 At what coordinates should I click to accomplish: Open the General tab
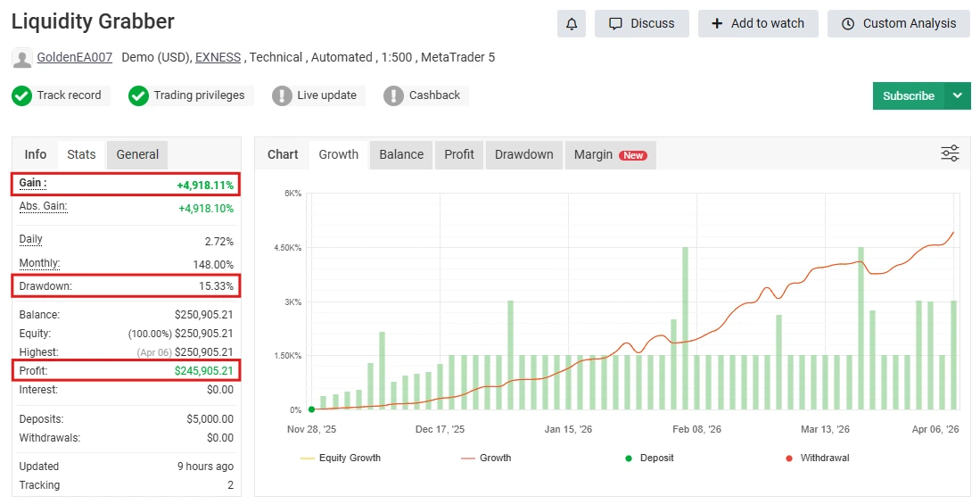137,154
